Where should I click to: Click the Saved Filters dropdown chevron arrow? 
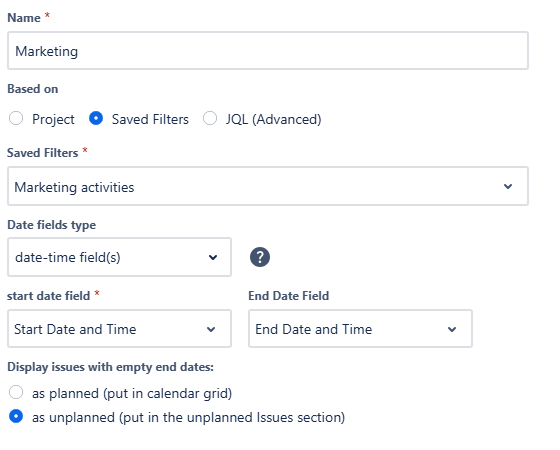click(508, 186)
